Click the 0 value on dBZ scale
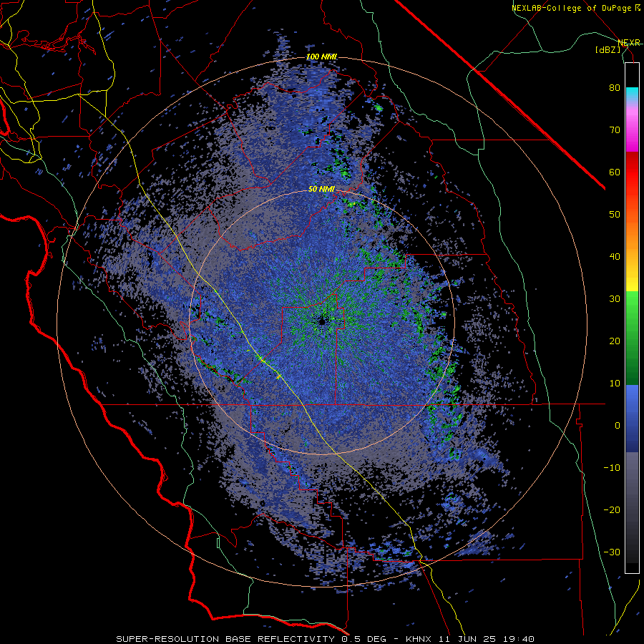This screenshot has width=644, height=644. pos(618,426)
